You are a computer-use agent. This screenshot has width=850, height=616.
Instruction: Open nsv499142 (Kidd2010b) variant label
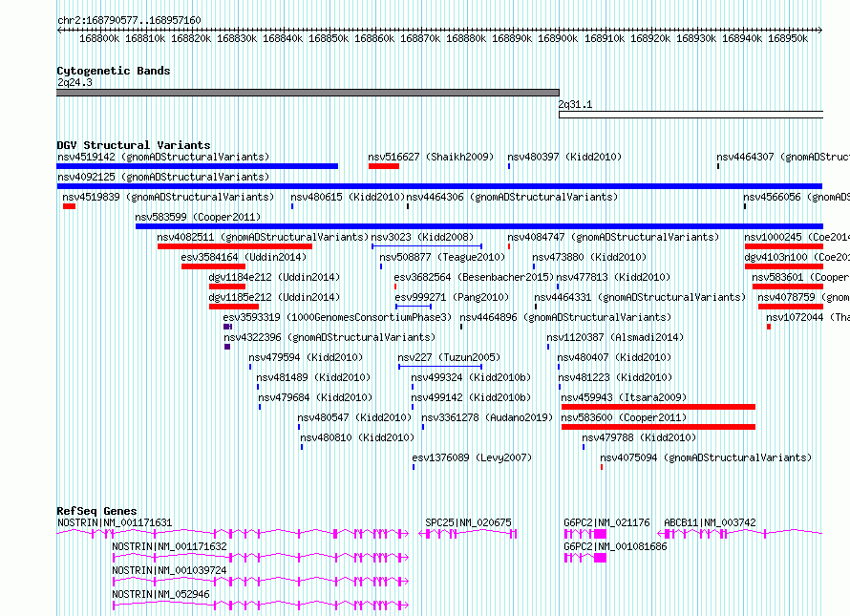tap(471, 397)
